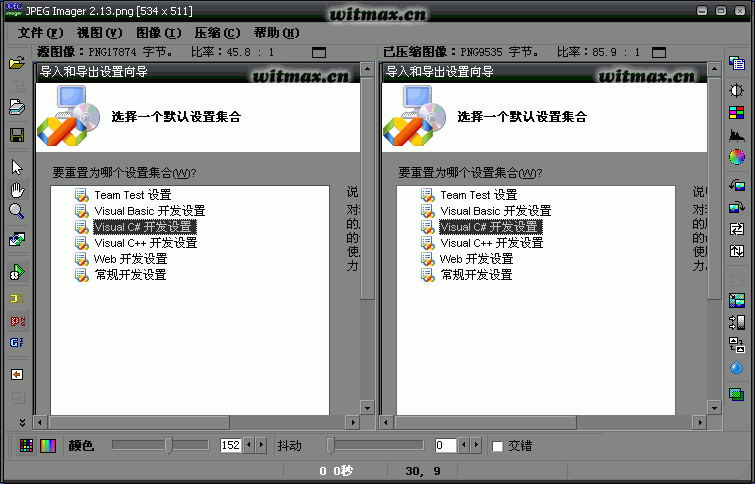Image resolution: width=755 pixels, height=484 pixels.
Task: Open a file with the folder icon
Action: point(17,63)
